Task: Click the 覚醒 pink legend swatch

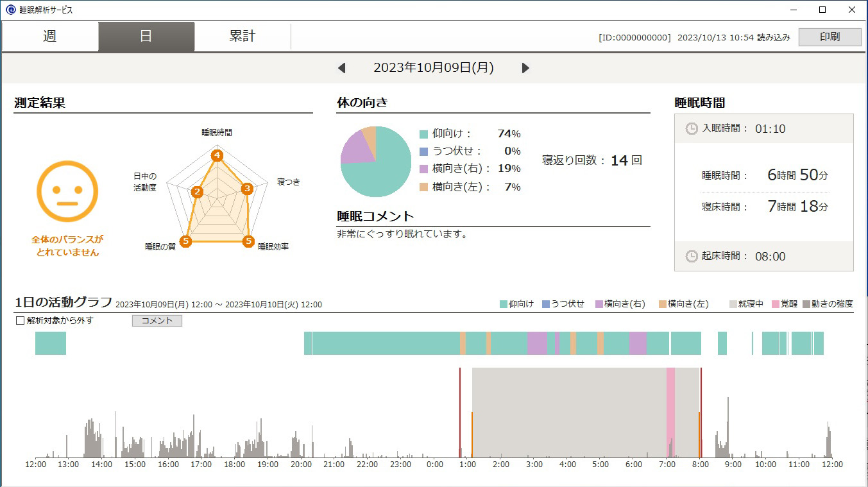Action: point(775,304)
